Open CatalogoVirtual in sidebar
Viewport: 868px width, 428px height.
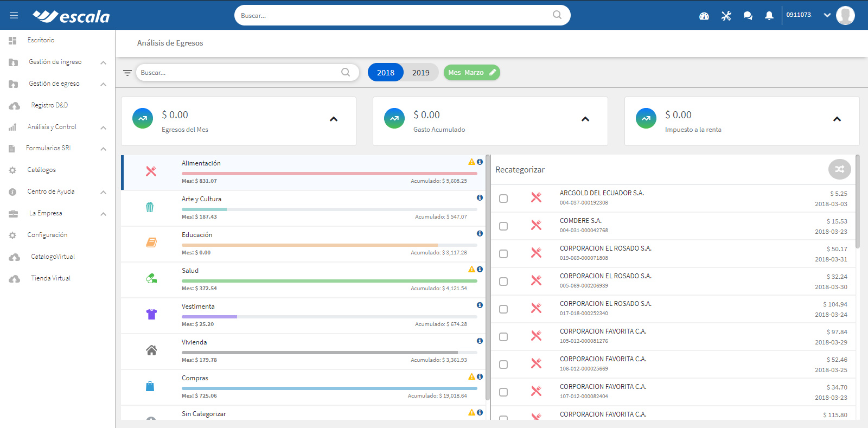click(x=53, y=257)
